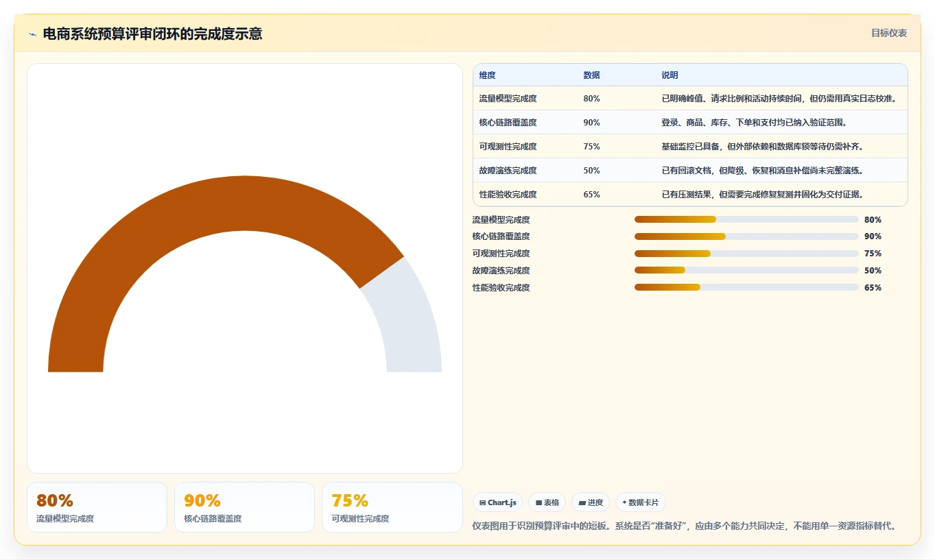
Task: Click the 性能验收完成度 progress list label
Action: 501,288
